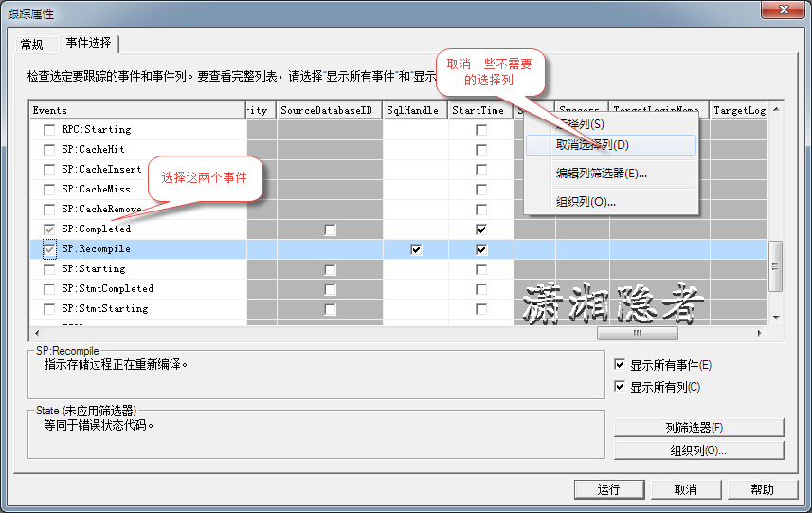Select the SP:StmtStarting event name
Screen dimensions: 812x513
[x=105, y=309]
